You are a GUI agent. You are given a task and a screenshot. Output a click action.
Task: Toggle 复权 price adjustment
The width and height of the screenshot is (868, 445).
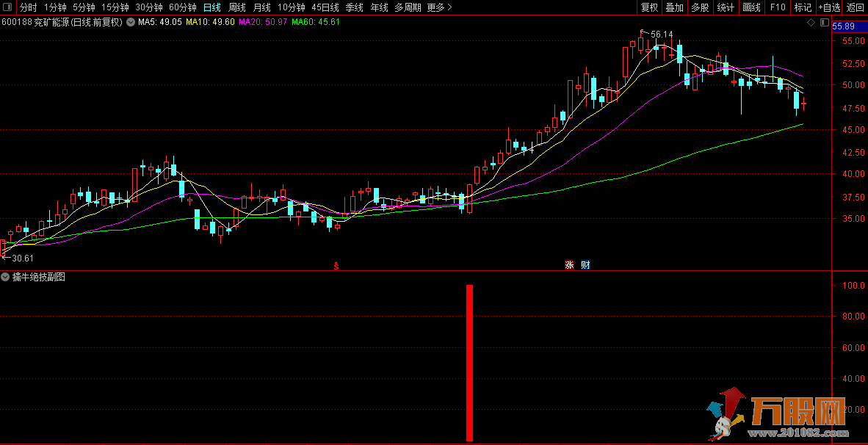(649, 7)
